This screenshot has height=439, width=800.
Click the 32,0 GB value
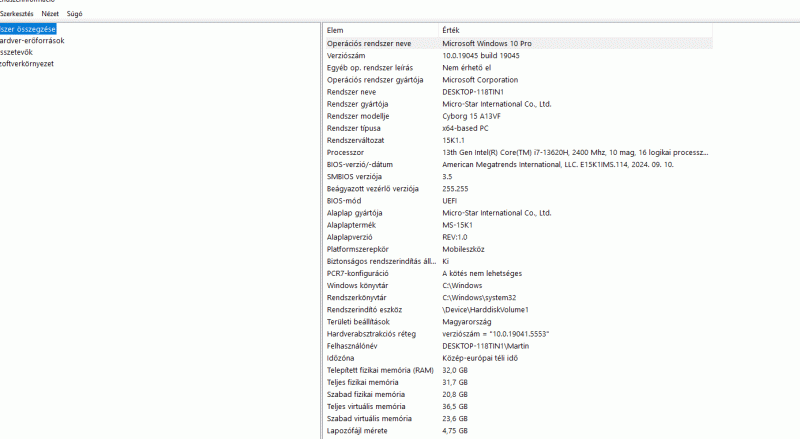455,371
